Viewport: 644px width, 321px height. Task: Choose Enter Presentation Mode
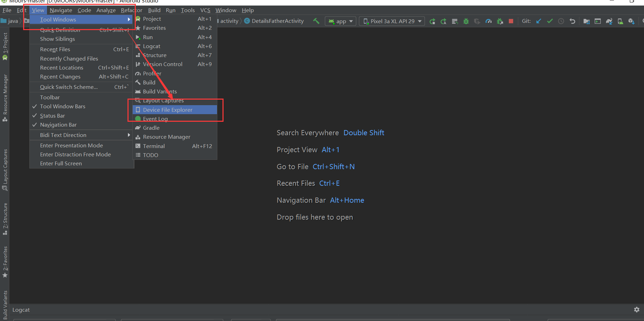(x=82, y=145)
